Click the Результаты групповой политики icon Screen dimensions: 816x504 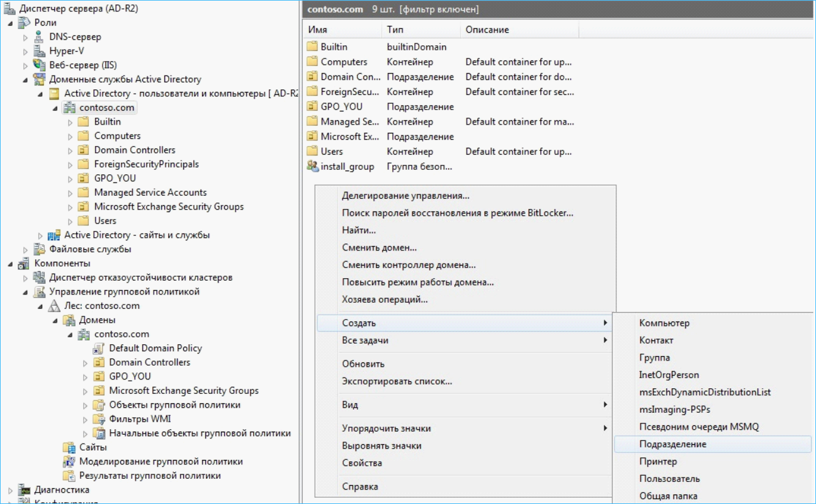tap(69, 476)
